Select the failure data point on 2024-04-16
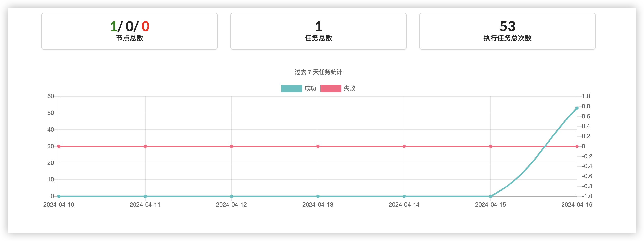Screen dimensions: 644x241 coord(577,146)
